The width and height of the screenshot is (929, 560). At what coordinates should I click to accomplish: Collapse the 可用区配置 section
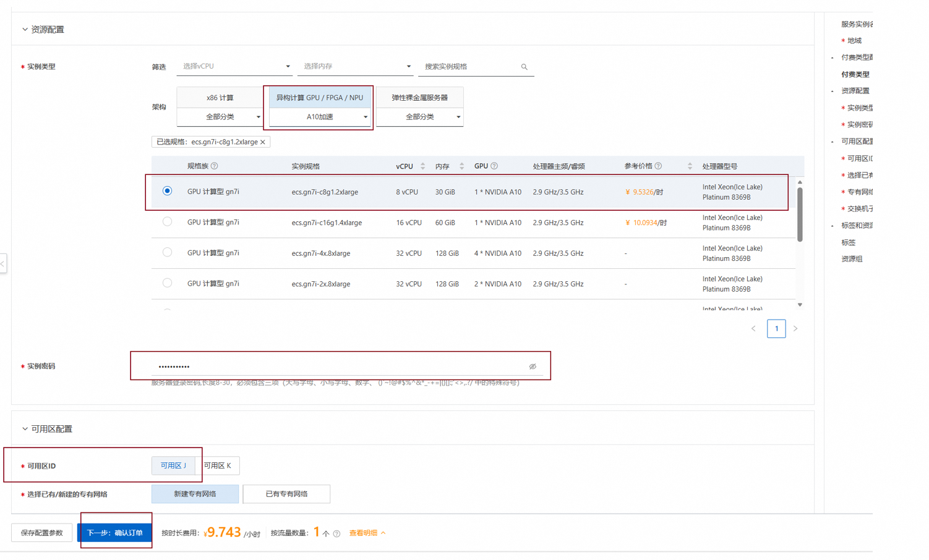click(25, 429)
